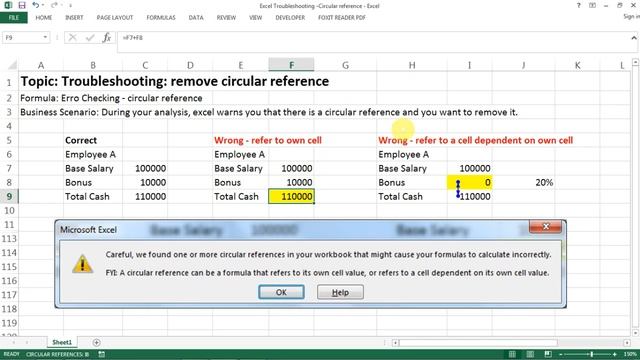Click the Ribbon Display Options icon
This screenshot has height=360, width=640.
click(592, 5)
